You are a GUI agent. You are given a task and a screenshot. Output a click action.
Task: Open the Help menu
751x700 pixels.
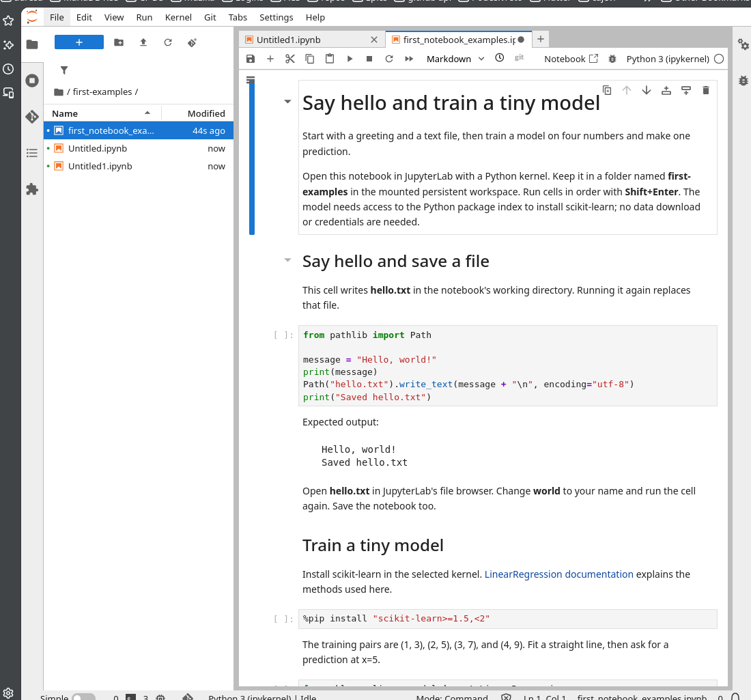pos(315,17)
